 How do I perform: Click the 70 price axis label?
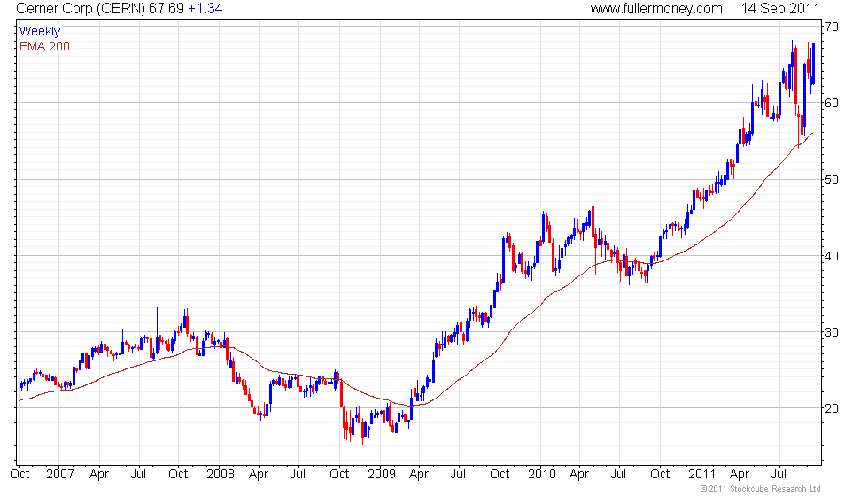tap(832, 27)
